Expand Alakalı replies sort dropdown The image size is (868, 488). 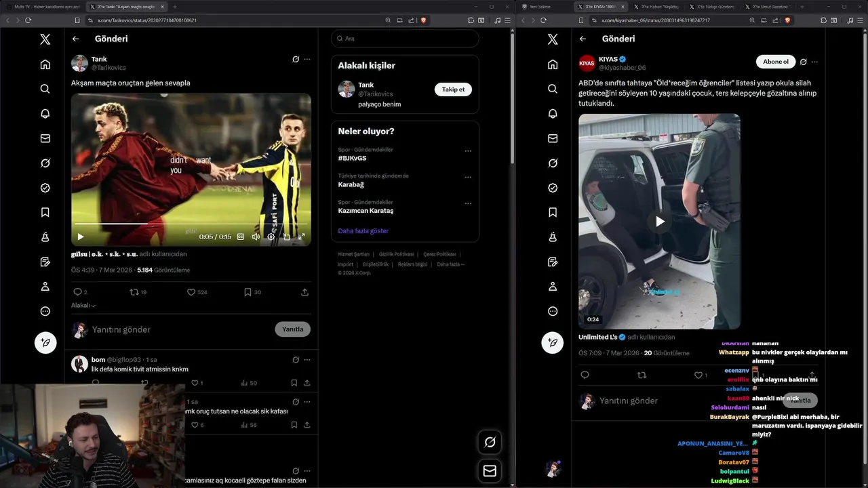point(83,306)
